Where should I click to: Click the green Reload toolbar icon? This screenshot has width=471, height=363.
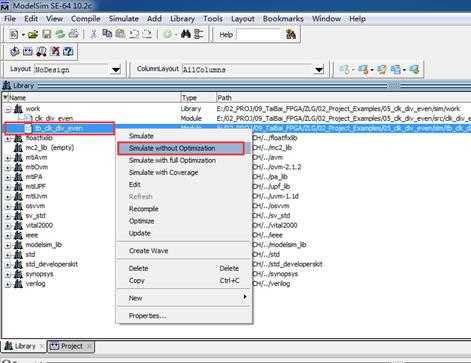pos(60,34)
